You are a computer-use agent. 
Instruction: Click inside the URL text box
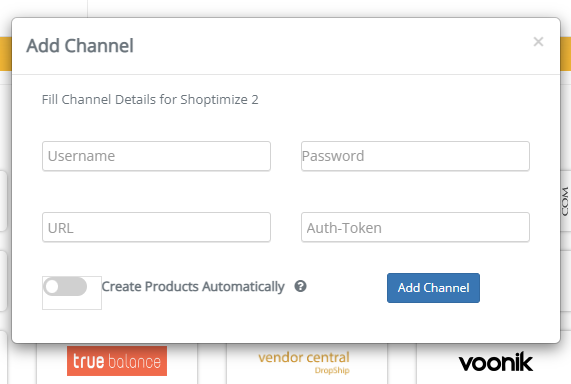pos(156,227)
